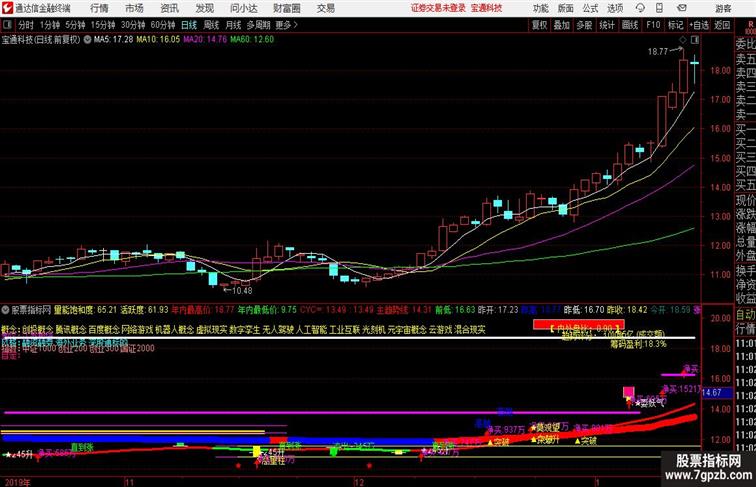The width and height of the screenshot is (756, 487).
Task: Click the 叠加 overlay button
Action: [x=561, y=25]
